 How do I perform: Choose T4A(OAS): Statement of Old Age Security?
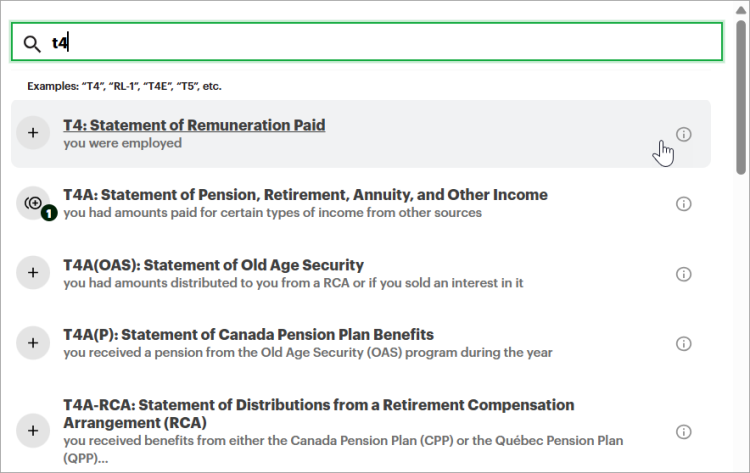click(x=213, y=265)
